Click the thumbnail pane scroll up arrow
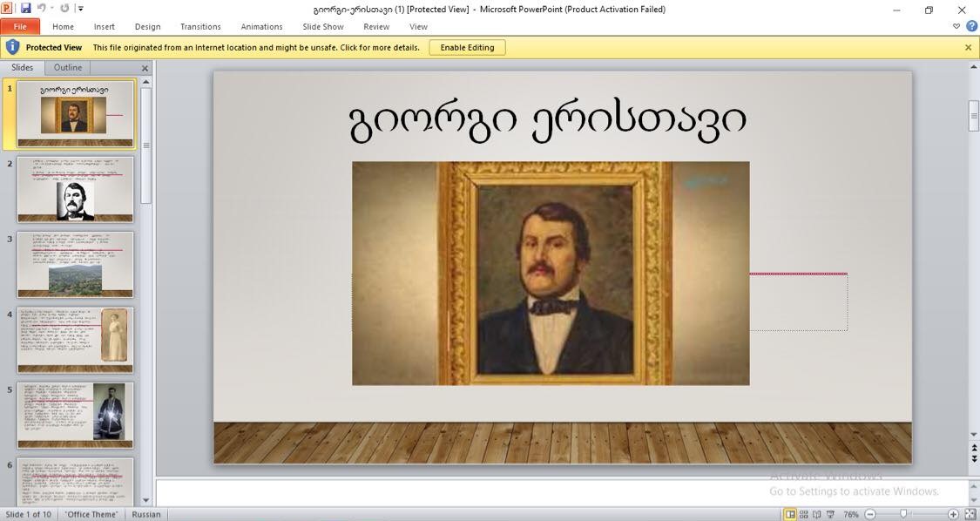Viewport: 980px width, 521px height. click(x=146, y=82)
